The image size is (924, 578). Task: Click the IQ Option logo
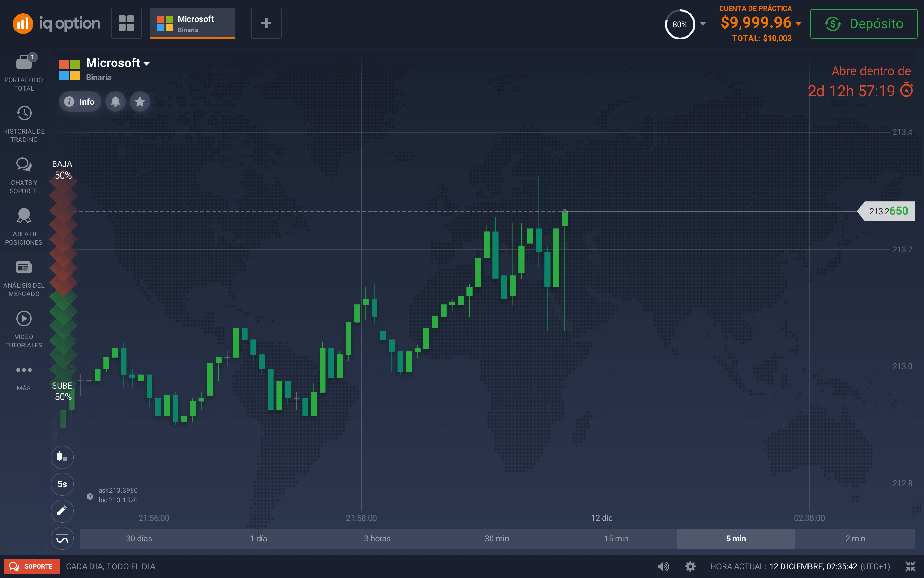[56, 23]
